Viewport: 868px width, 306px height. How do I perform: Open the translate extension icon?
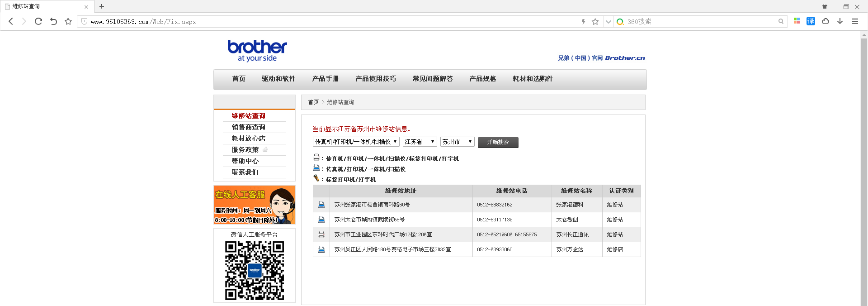pos(811,21)
